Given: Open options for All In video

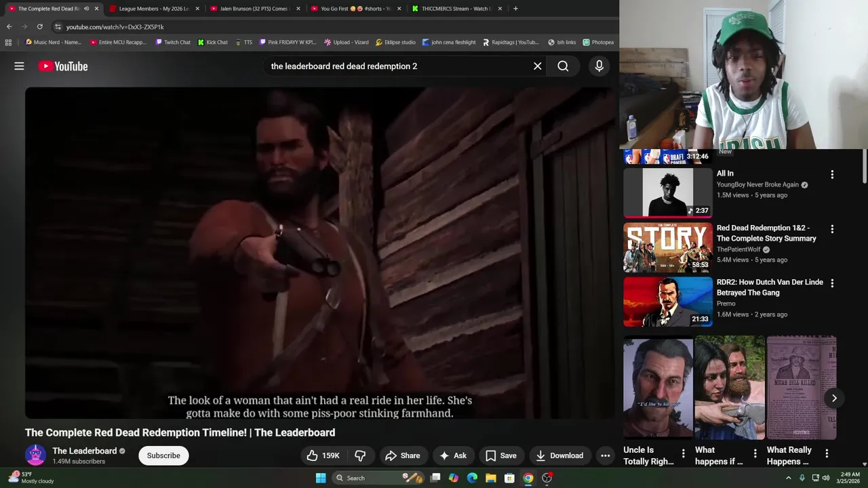Looking at the screenshot, I should click(x=832, y=174).
